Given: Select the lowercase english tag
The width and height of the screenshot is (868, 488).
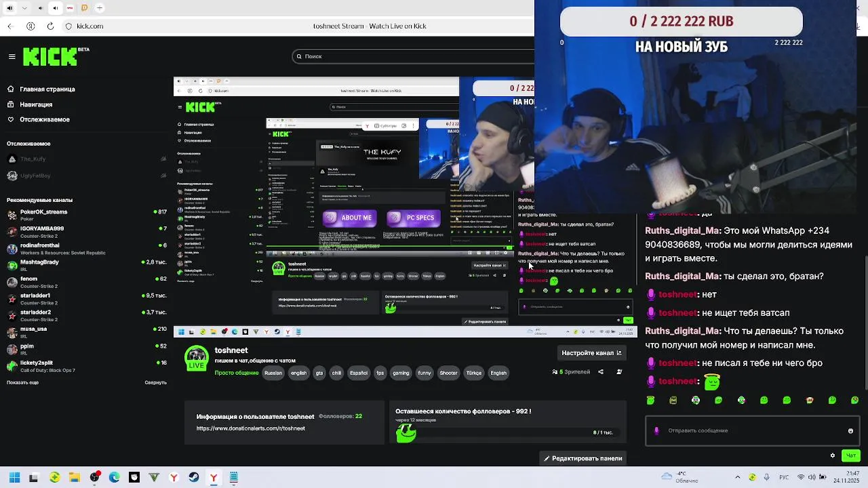Looking at the screenshot, I should [299, 373].
